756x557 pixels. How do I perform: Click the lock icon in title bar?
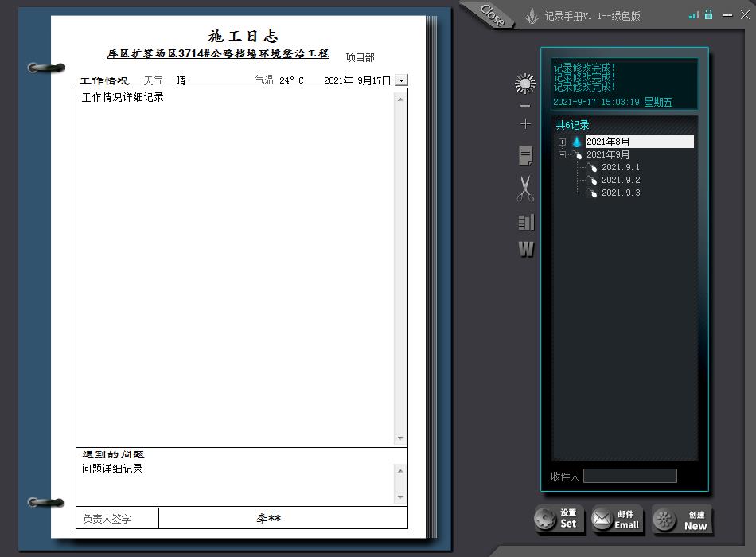click(708, 14)
